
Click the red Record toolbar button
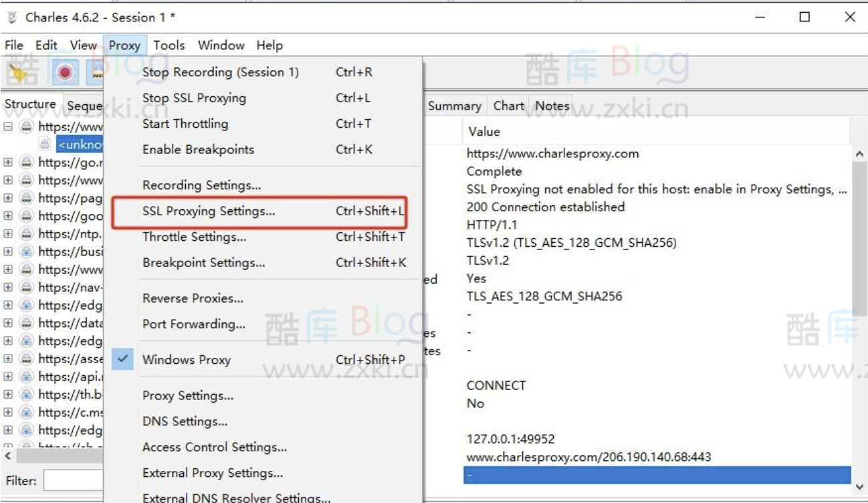65,72
